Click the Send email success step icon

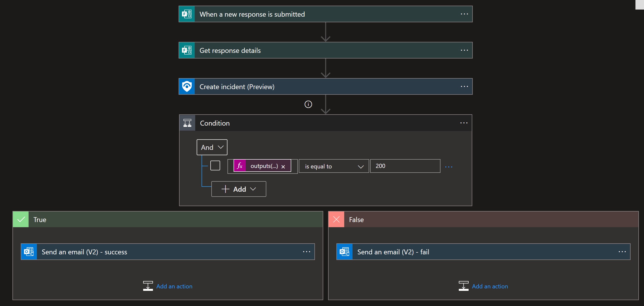point(28,251)
